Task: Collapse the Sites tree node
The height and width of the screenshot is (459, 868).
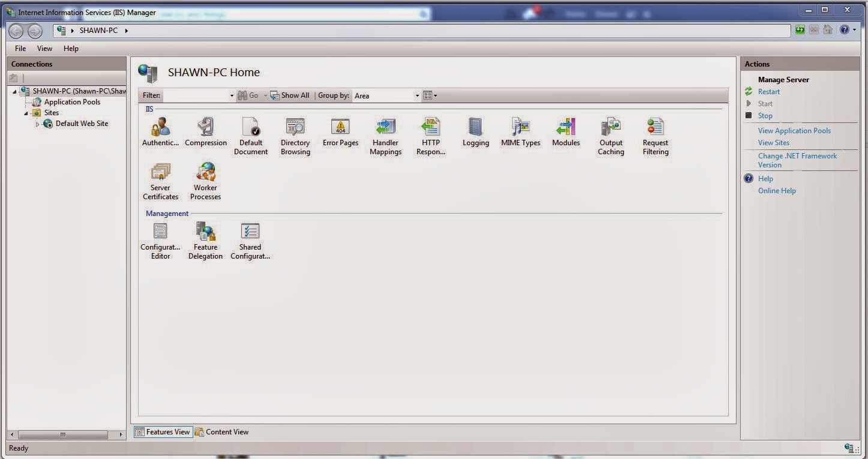Action: click(x=26, y=113)
